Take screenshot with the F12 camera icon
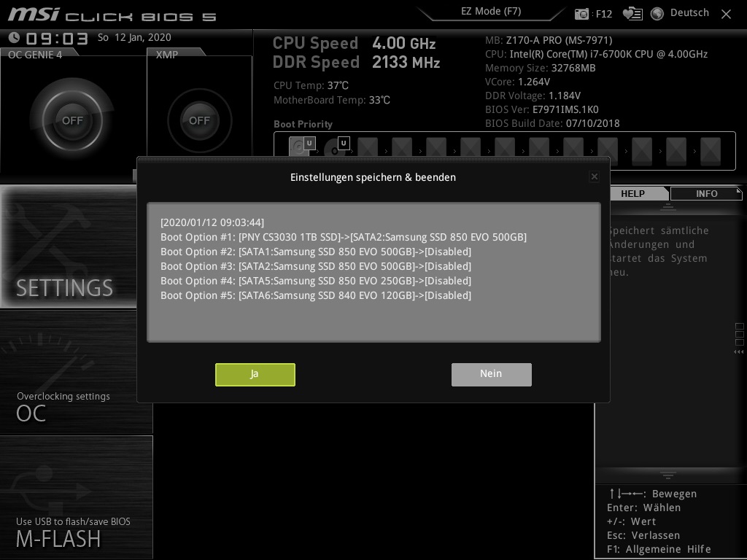This screenshot has width=747, height=560. [x=581, y=14]
